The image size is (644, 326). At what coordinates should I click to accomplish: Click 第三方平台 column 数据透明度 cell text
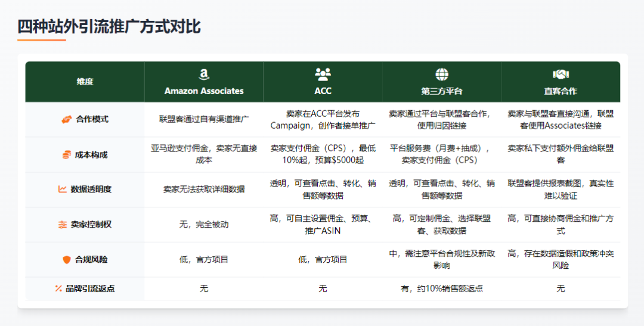point(442,190)
